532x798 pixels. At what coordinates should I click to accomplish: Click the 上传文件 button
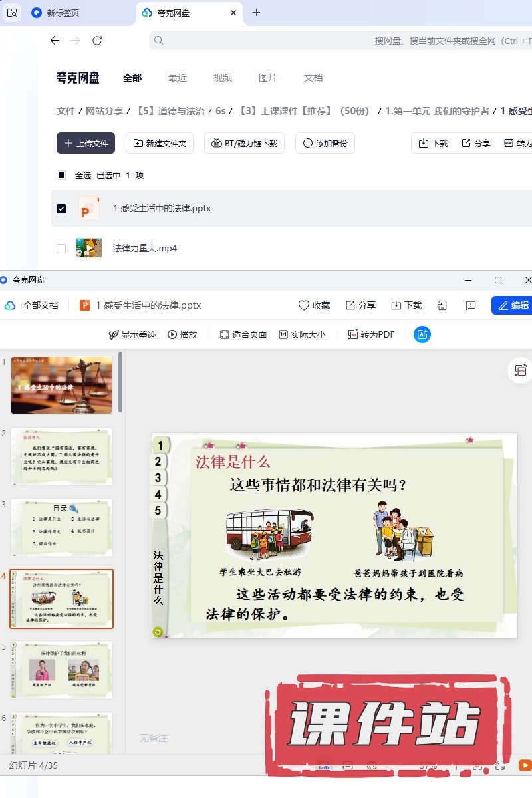point(86,143)
